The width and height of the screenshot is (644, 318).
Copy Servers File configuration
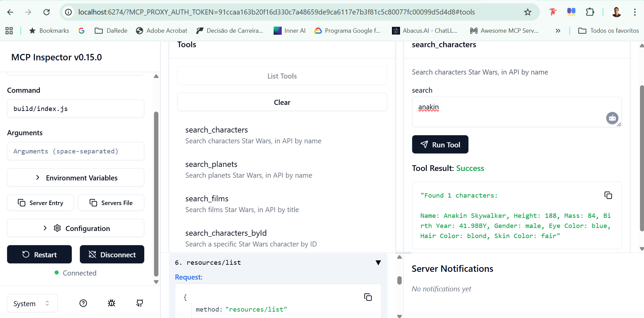pos(111,203)
